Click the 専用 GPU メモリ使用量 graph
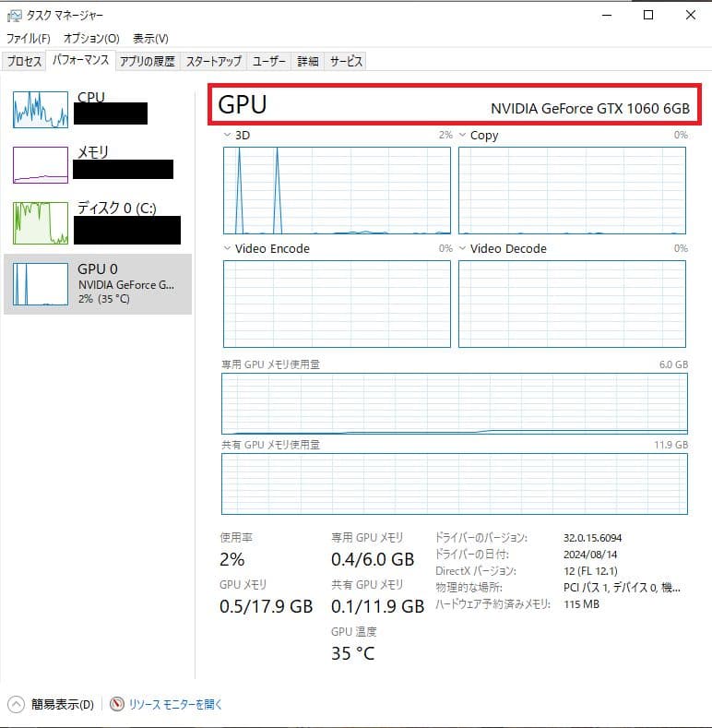The image size is (712, 728). click(x=455, y=403)
